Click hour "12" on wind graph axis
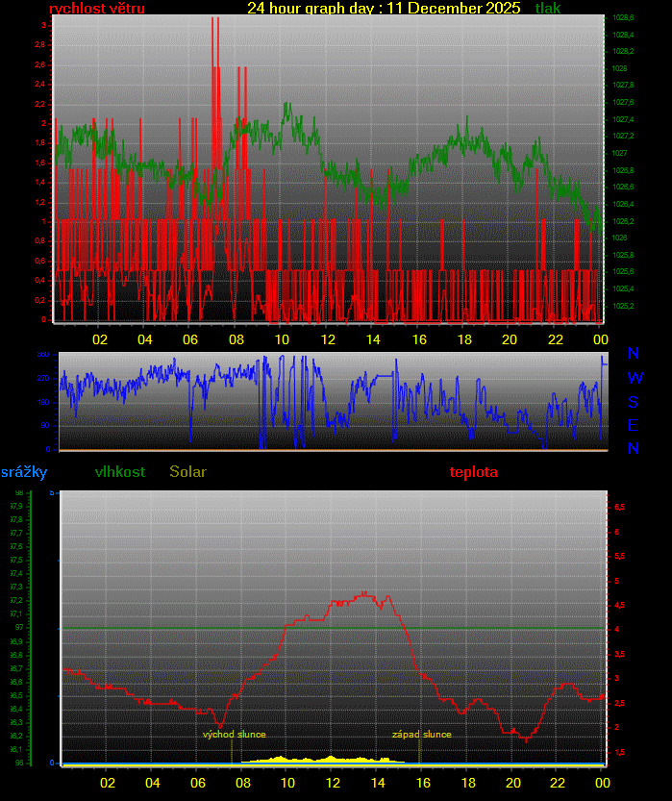 tap(328, 339)
